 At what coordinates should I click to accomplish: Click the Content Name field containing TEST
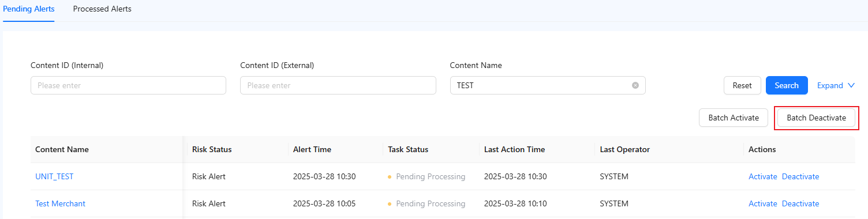point(548,85)
